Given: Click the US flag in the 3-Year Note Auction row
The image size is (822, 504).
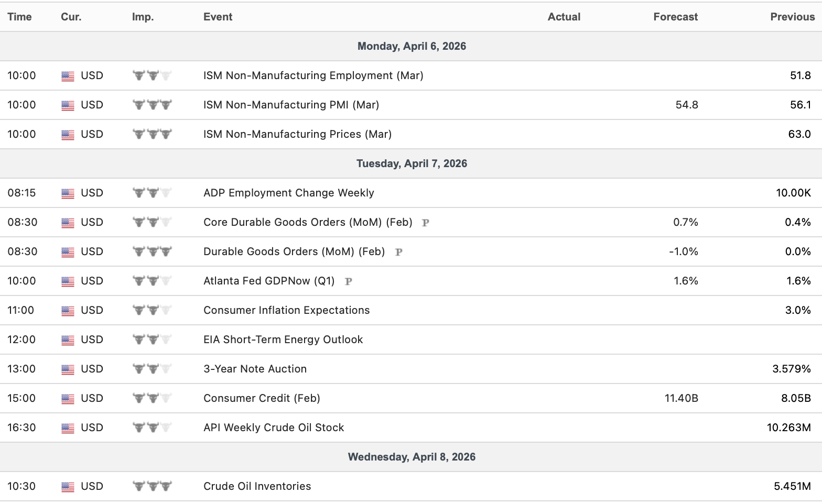Looking at the screenshot, I should (68, 369).
